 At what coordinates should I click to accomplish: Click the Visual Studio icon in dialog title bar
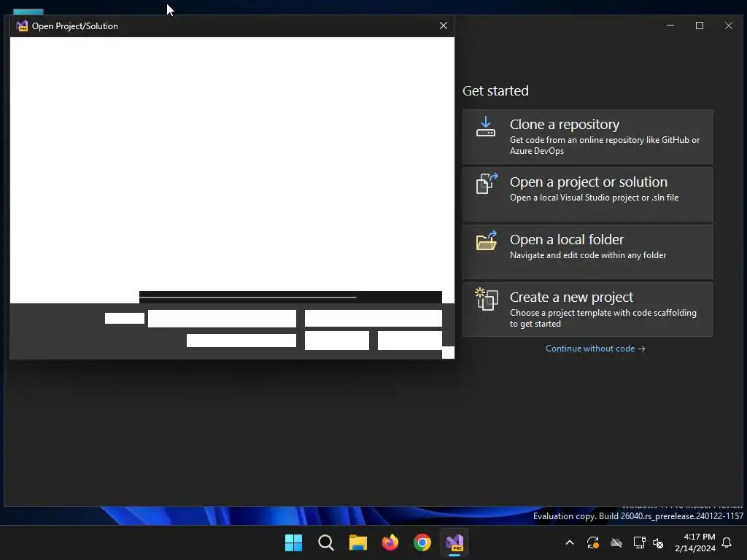22,26
